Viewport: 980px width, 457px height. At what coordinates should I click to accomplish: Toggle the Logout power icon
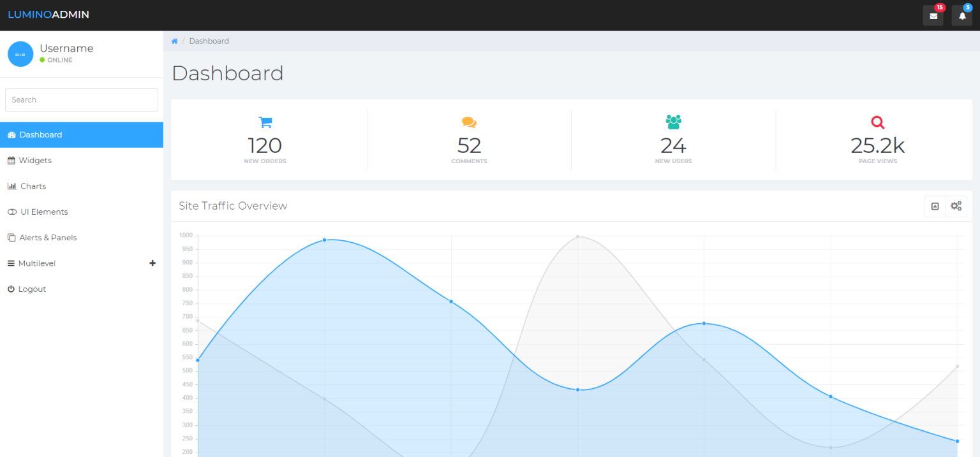click(x=11, y=289)
